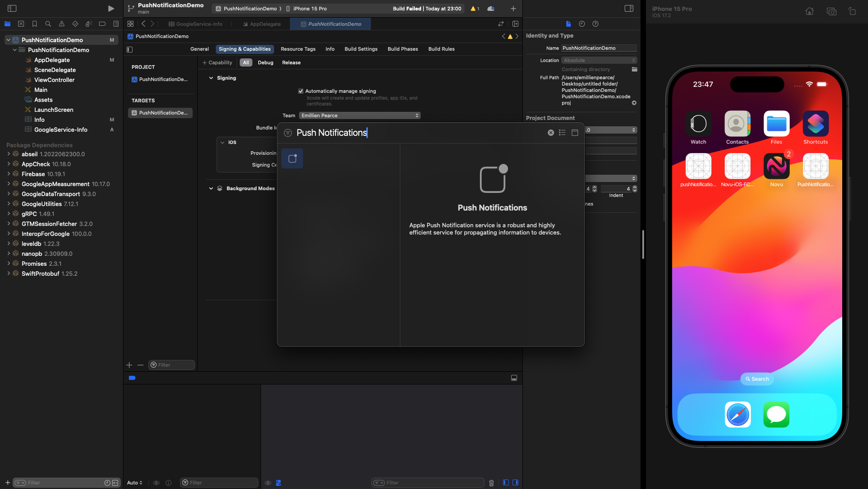Open the Team dropdown Emillien Pearce
The height and width of the screenshot is (489, 868).
pos(360,115)
